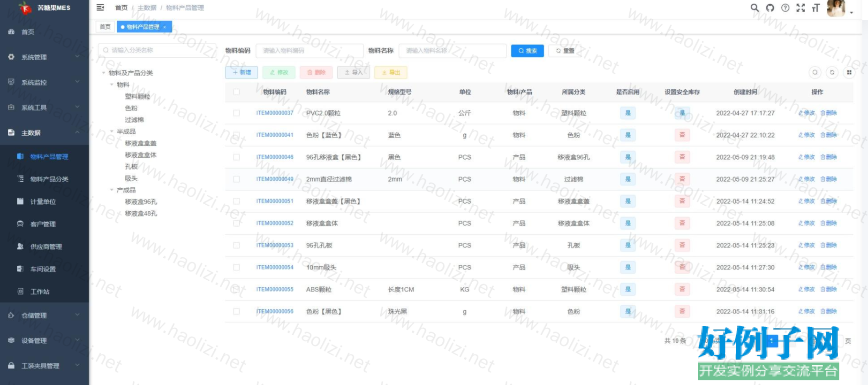868x385 pixels.
Task: Expand the 系统管理 sidebar menu
Action: (44, 57)
